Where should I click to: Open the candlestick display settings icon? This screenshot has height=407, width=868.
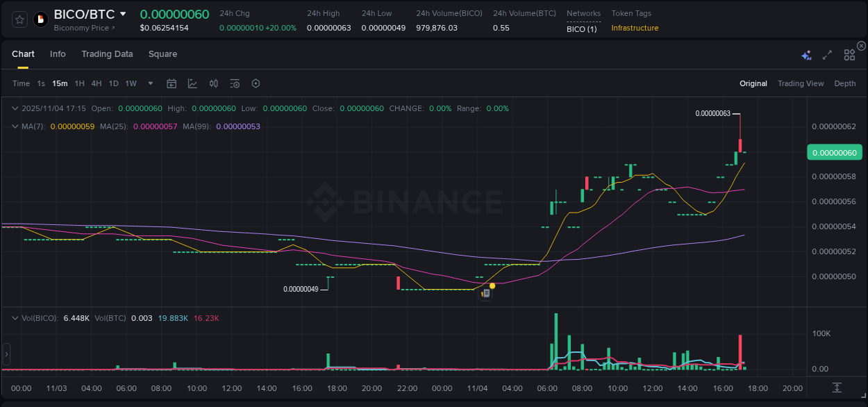[213, 83]
